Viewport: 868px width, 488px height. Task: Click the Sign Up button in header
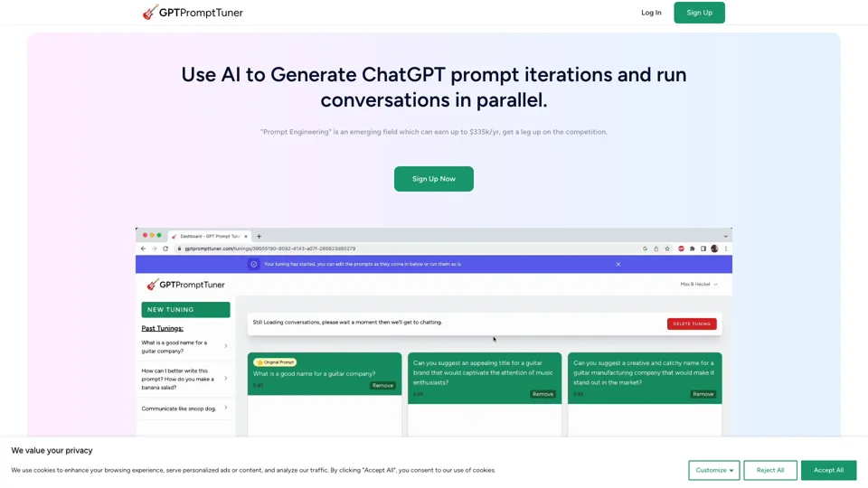699,13
